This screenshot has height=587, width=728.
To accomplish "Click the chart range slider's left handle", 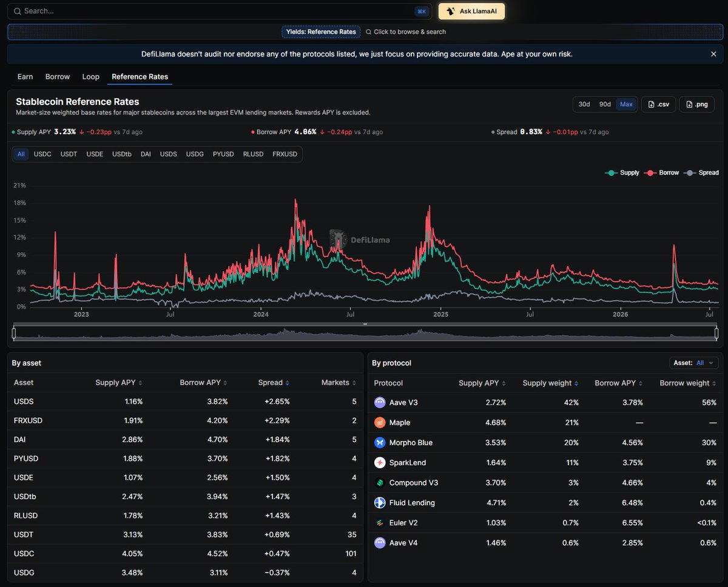I will coord(14,332).
